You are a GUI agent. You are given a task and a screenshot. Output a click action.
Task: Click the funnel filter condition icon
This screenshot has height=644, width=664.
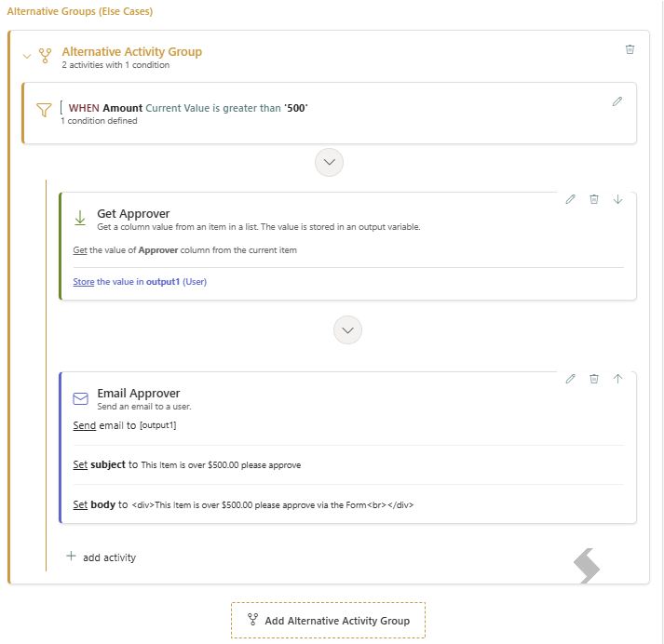pos(44,110)
